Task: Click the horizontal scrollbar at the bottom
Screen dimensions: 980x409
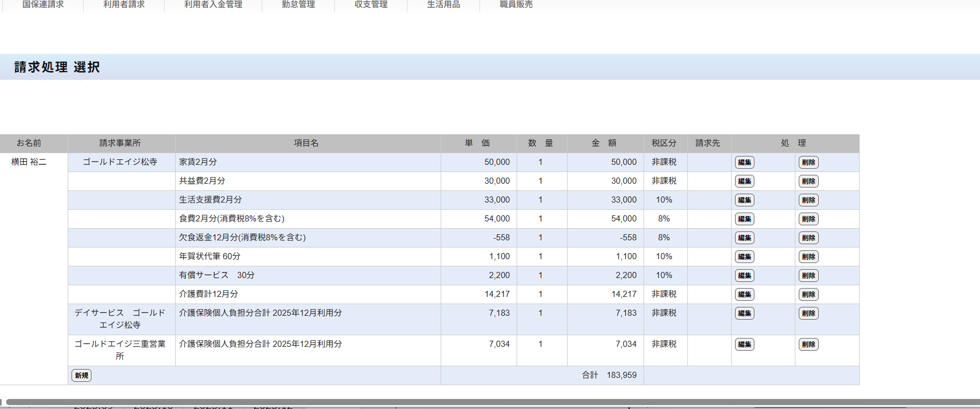Action: [488, 402]
